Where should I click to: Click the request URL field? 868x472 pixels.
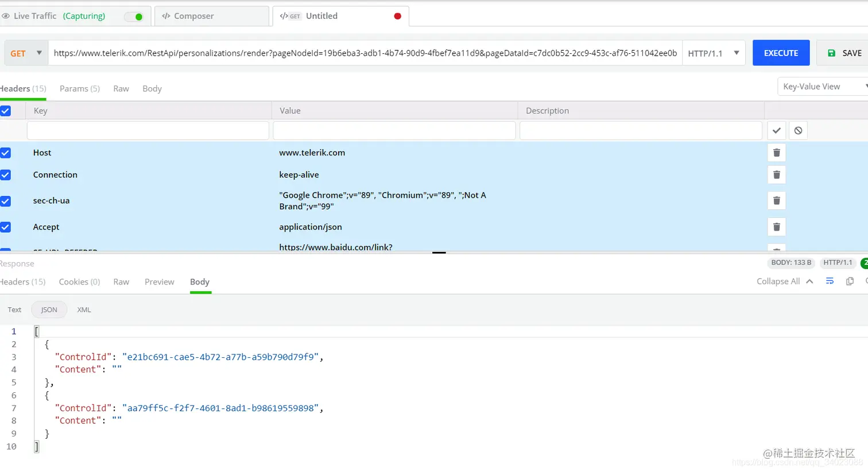[x=365, y=53]
